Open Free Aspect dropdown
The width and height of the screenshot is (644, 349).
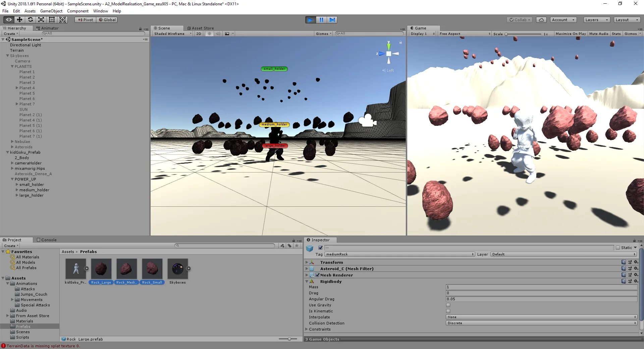[x=465, y=34]
